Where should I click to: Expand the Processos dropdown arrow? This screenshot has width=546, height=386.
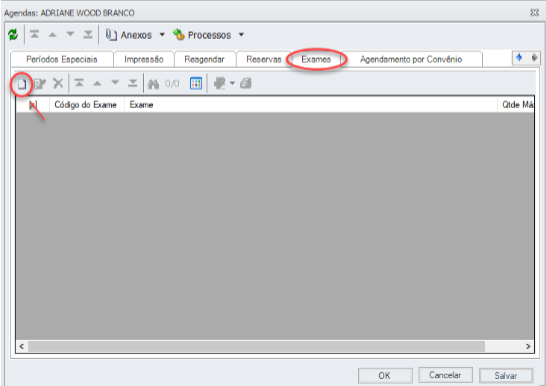pyautogui.click(x=241, y=35)
